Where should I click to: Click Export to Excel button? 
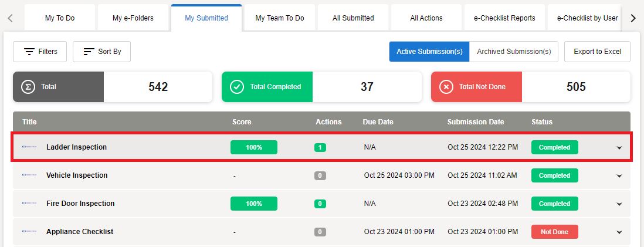click(597, 52)
